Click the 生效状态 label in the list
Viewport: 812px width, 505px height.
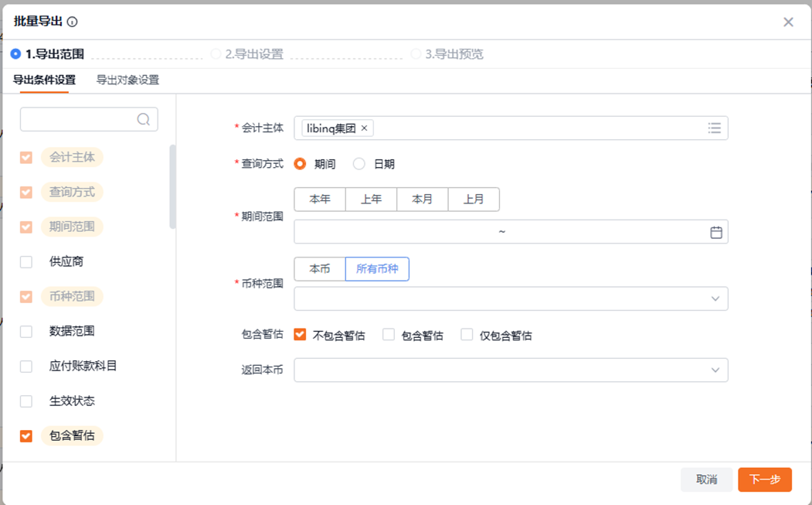click(x=72, y=401)
